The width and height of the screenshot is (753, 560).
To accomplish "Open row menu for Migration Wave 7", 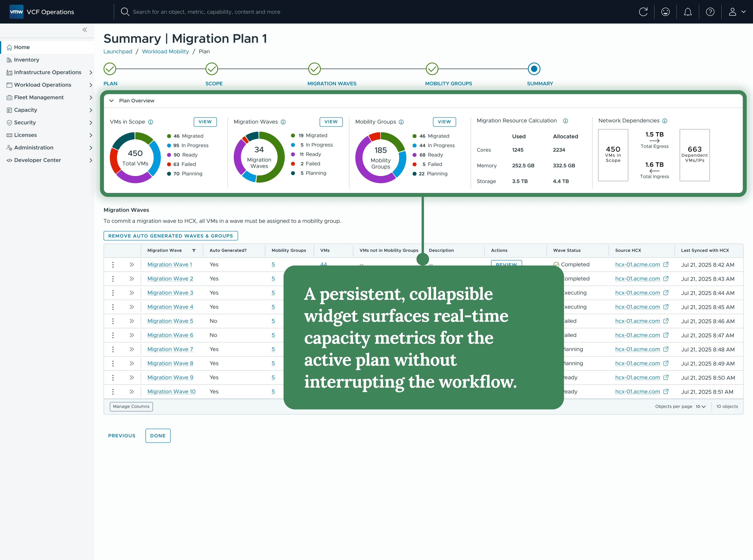I will (113, 349).
